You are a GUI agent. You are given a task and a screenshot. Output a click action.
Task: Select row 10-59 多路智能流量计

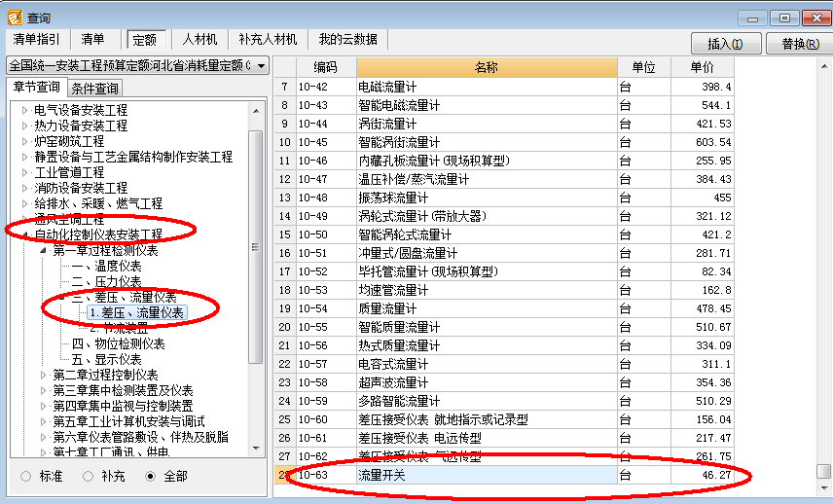504,401
